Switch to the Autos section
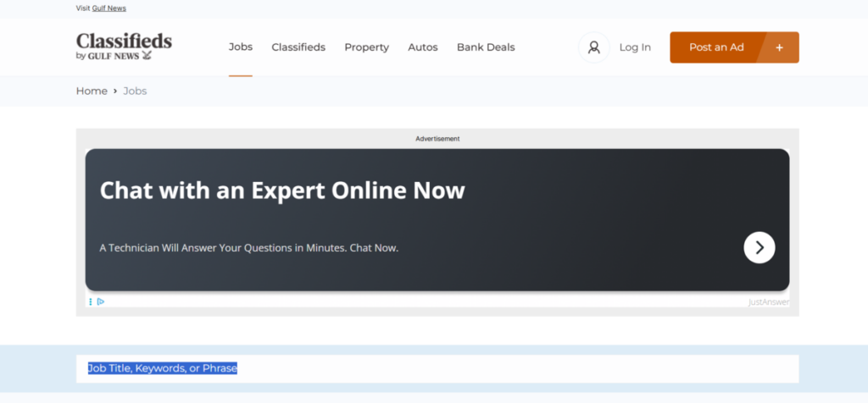The image size is (868, 403). pos(422,47)
